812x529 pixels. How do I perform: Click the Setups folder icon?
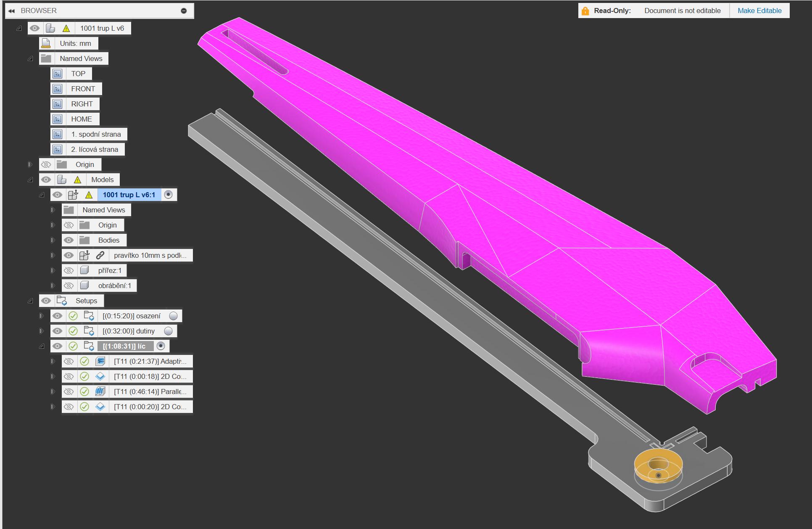point(62,301)
